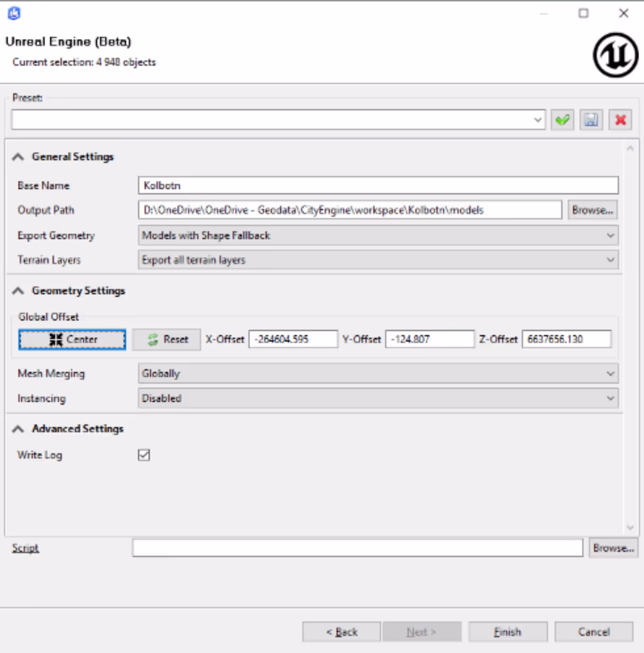Open the Instancing dropdown
644x653 pixels.
[x=378, y=398]
